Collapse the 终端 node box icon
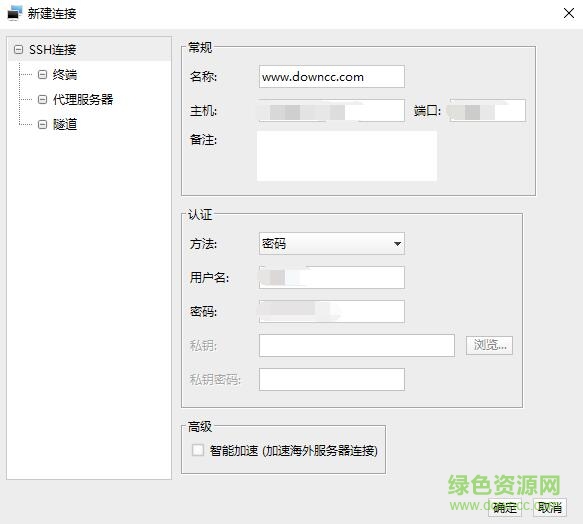 point(42,74)
